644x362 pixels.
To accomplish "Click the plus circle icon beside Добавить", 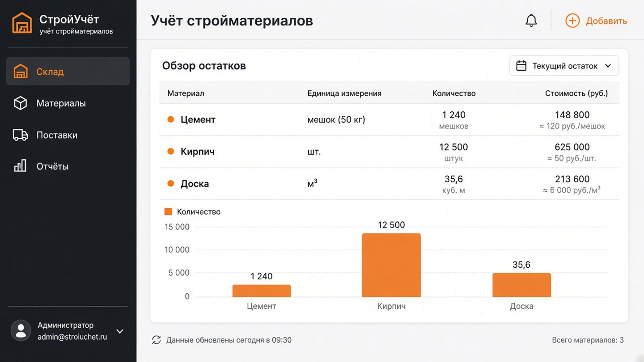I will [x=572, y=21].
